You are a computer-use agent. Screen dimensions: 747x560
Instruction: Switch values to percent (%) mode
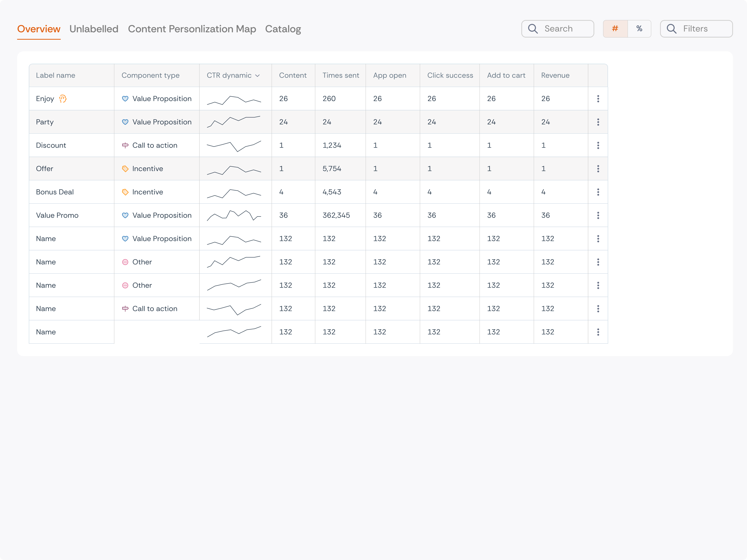point(639,29)
